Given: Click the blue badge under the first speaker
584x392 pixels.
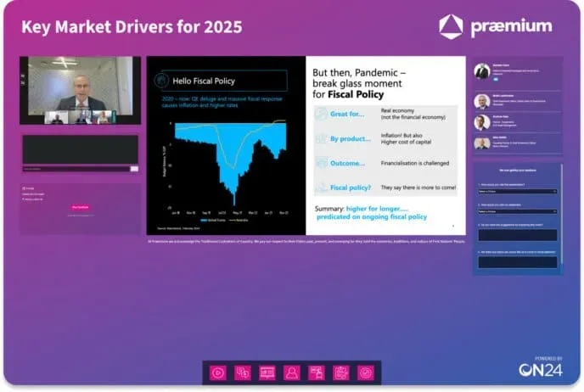Looking at the screenshot, I should tap(496, 79).
